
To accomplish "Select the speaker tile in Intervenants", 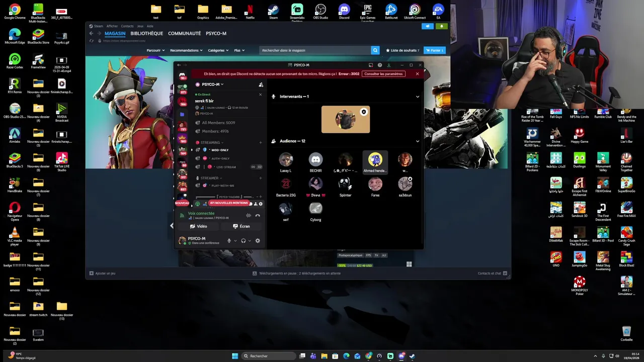I will point(346,120).
